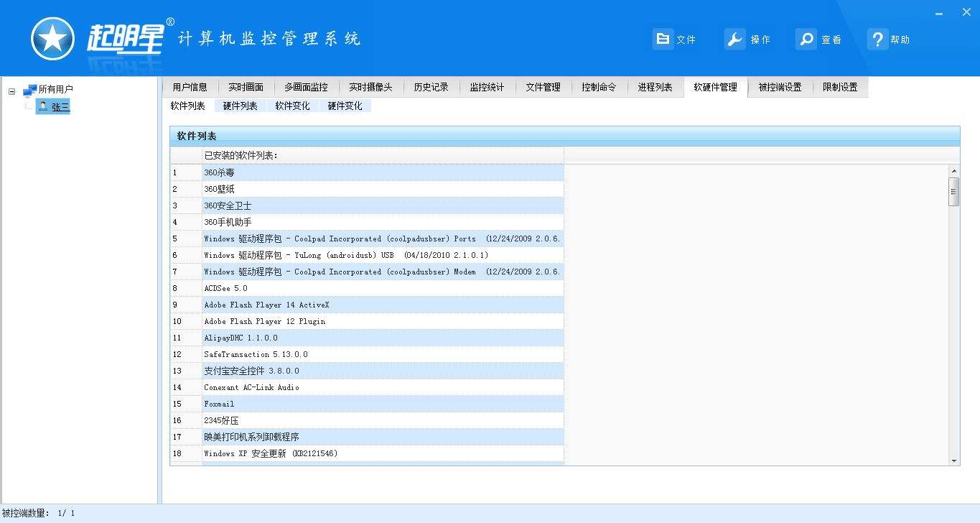Screen dimensions: 980x523
Task: Click the scrollbar down arrow
Action: point(954,460)
